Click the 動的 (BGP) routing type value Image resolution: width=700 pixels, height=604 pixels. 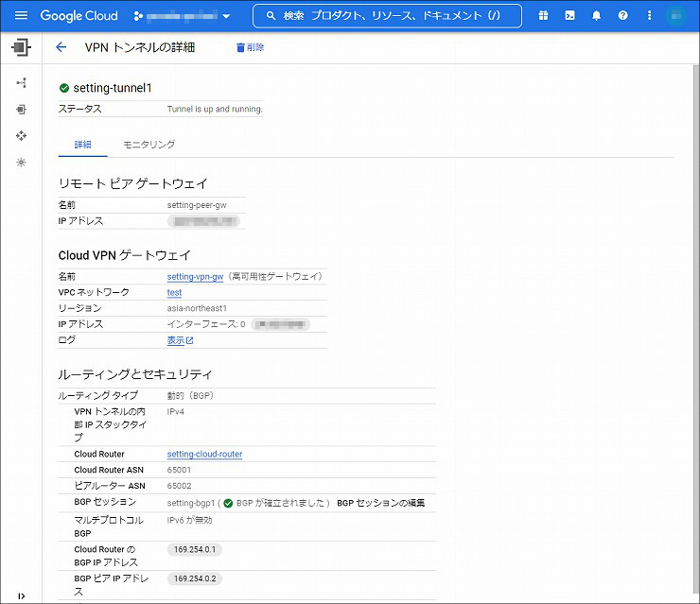coord(190,396)
